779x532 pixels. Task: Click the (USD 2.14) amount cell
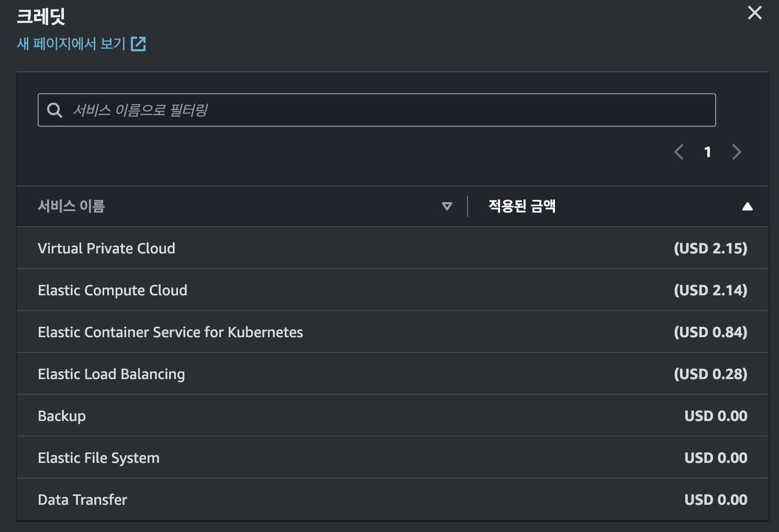pos(710,290)
